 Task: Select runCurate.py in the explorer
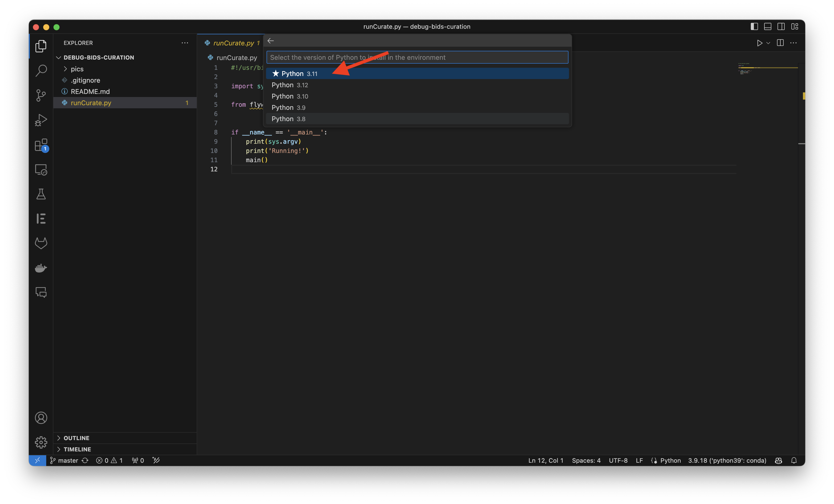point(125,103)
